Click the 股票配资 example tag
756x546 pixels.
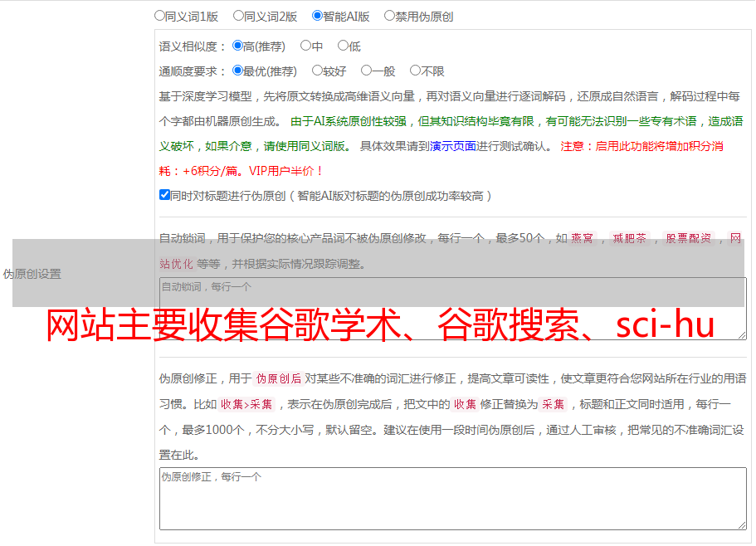pos(689,238)
